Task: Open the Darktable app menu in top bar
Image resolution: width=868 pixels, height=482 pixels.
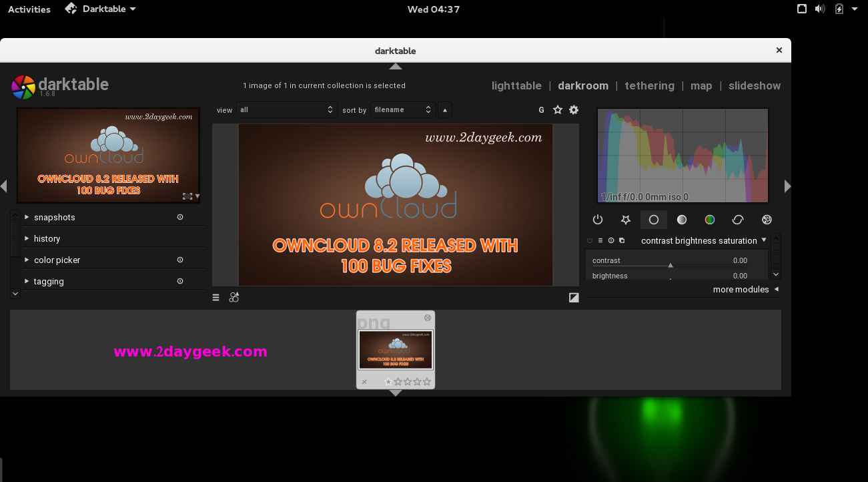Action: 101,9
